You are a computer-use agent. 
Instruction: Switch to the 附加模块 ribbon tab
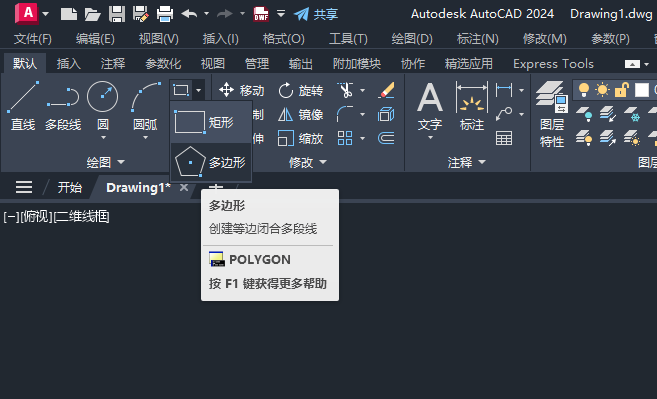[x=357, y=64]
